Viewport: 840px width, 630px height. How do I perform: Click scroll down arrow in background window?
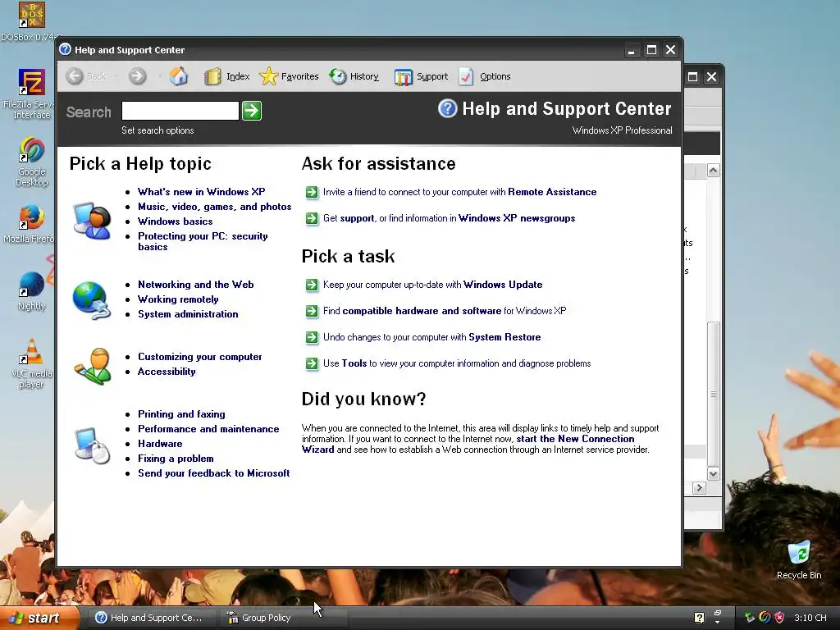coord(713,473)
